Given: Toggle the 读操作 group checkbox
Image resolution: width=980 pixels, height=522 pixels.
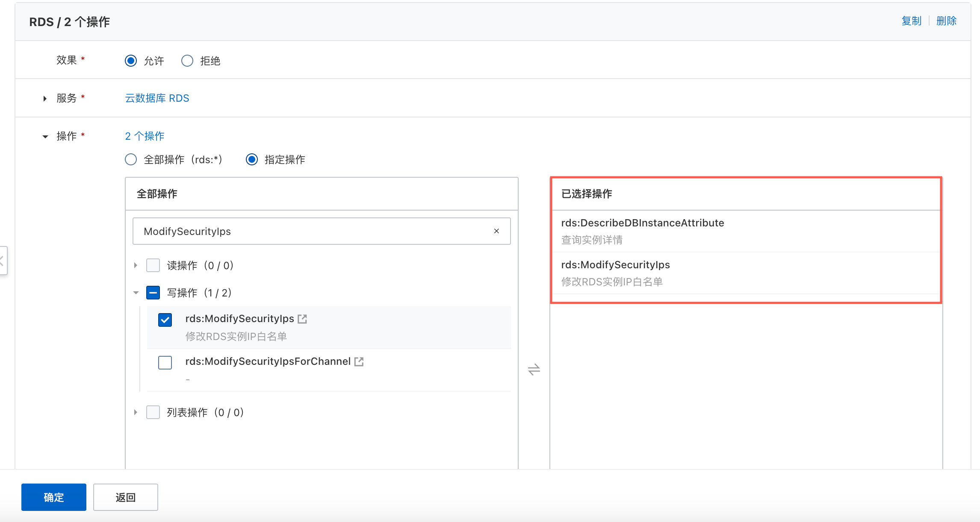Looking at the screenshot, I should (x=153, y=265).
